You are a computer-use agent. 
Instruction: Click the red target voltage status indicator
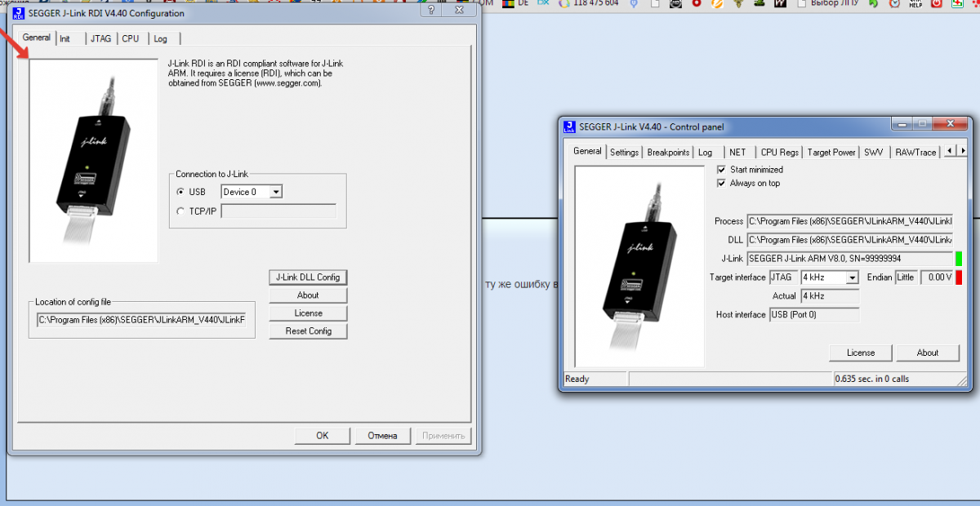click(x=959, y=277)
